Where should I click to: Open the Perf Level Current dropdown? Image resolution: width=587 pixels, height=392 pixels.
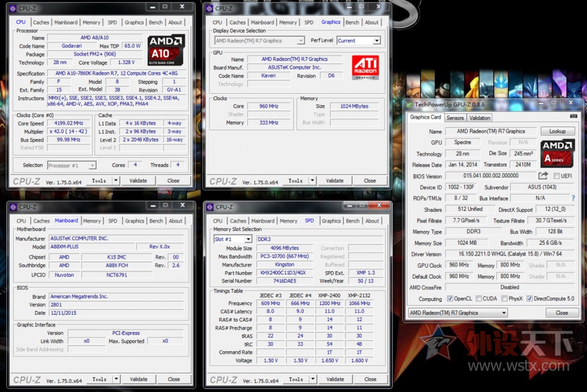[359, 41]
